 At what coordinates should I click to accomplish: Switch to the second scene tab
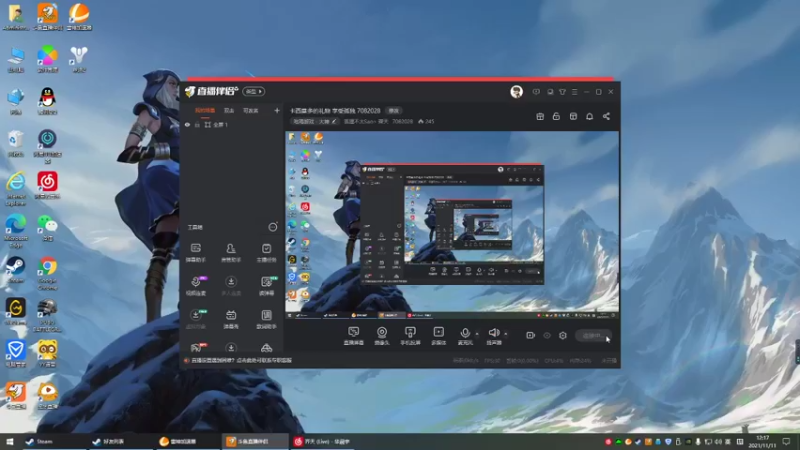pyautogui.click(x=229, y=110)
